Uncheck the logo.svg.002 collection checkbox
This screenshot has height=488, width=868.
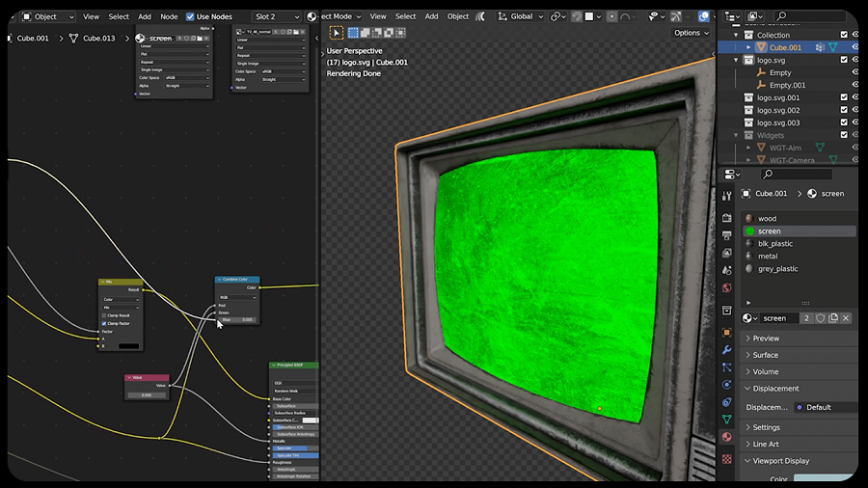(844, 110)
